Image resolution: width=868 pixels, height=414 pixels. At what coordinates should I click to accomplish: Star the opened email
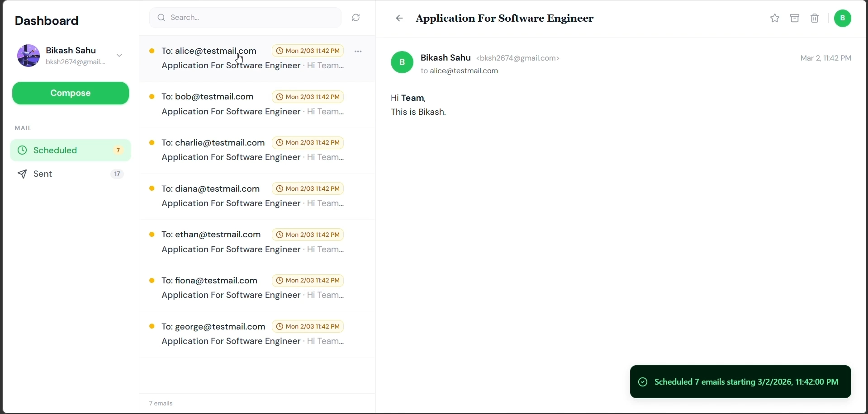(x=775, y=19)
